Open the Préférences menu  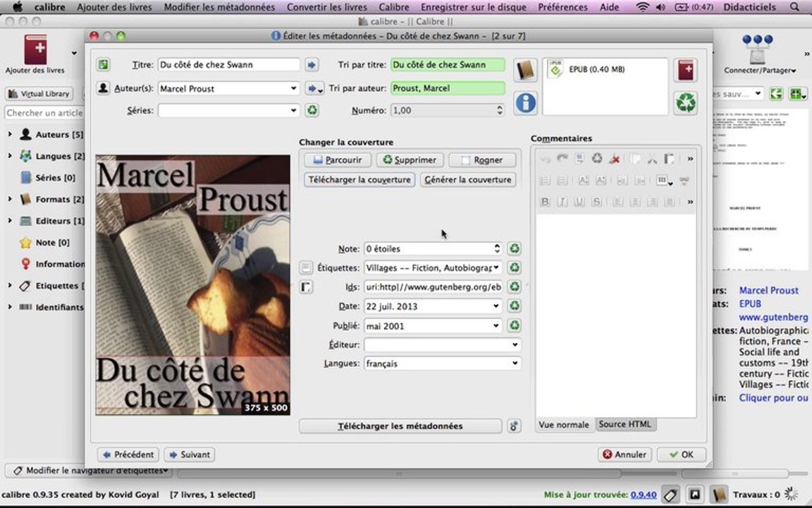point(562,7)
